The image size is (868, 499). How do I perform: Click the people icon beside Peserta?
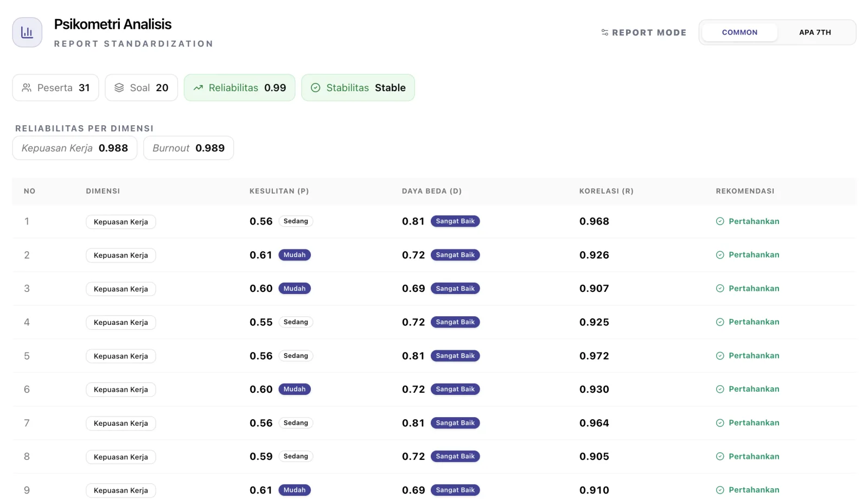tap(27, 88)
